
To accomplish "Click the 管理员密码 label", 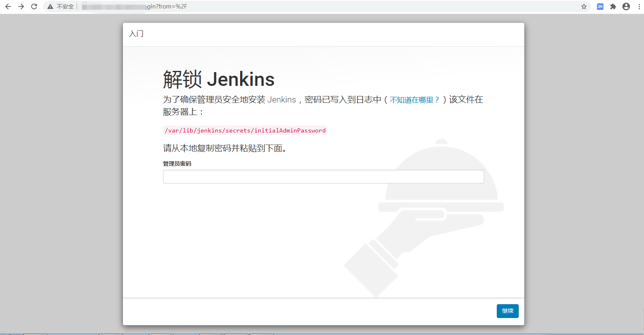I will tap(177, 164).
